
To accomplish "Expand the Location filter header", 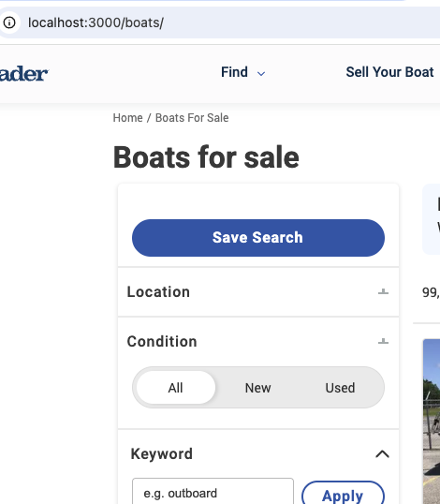I will pyautogui.click(x=258, y=292).
